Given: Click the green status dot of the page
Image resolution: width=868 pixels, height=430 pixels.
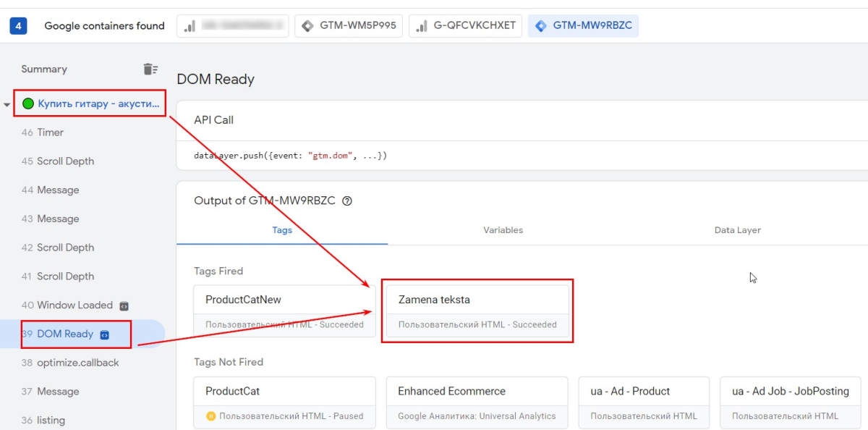Looking at the screenshot, I should [28, 104].
